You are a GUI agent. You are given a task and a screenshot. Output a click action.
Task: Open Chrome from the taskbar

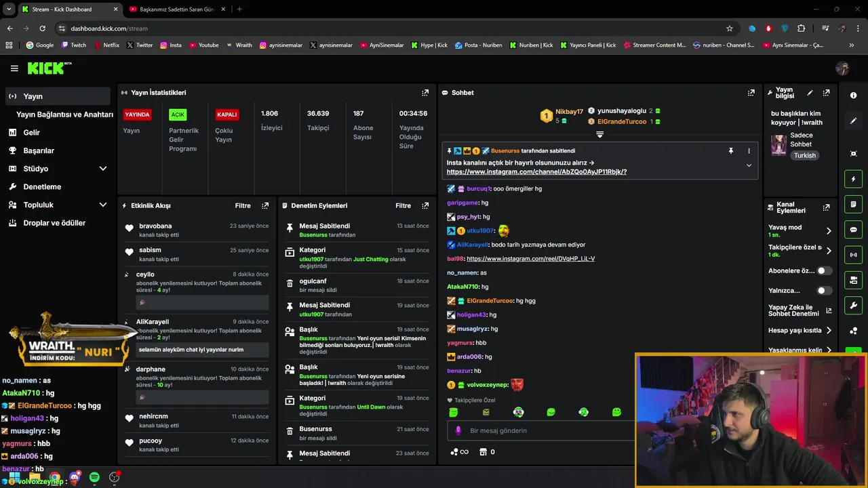[54, 477]
